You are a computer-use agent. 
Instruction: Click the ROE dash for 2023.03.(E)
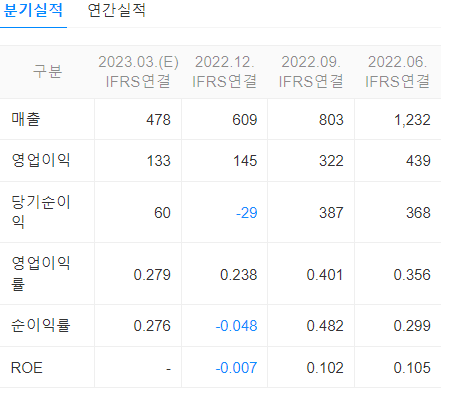click(169, 369)
